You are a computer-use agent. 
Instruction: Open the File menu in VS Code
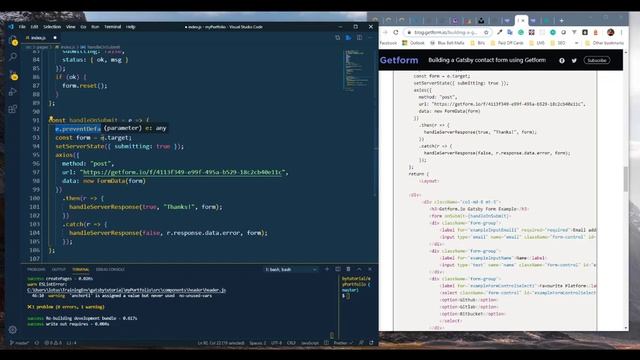coord(22,27)
